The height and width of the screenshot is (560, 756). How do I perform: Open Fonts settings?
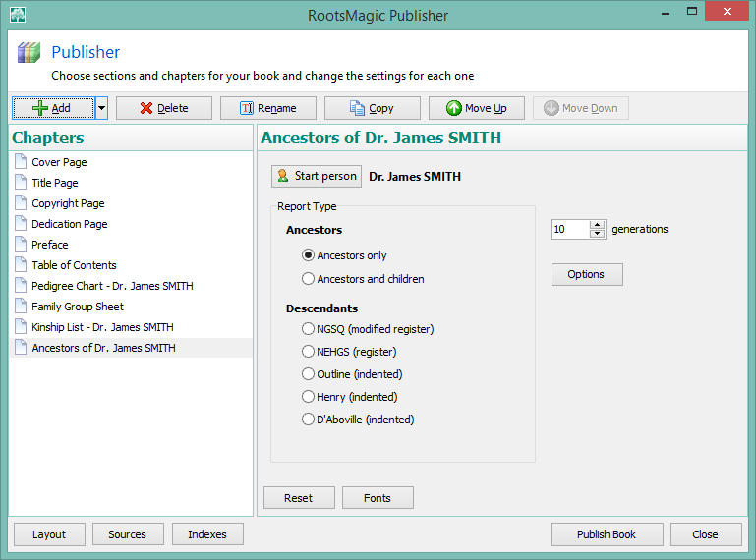click(378, 498)
